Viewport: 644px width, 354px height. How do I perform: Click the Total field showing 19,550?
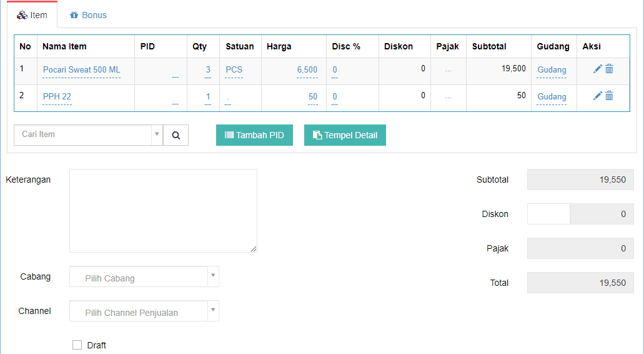coord(580,283)
